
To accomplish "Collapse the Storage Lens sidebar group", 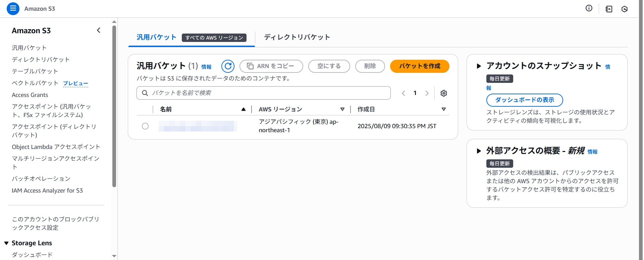I will (x=6, y=243).
